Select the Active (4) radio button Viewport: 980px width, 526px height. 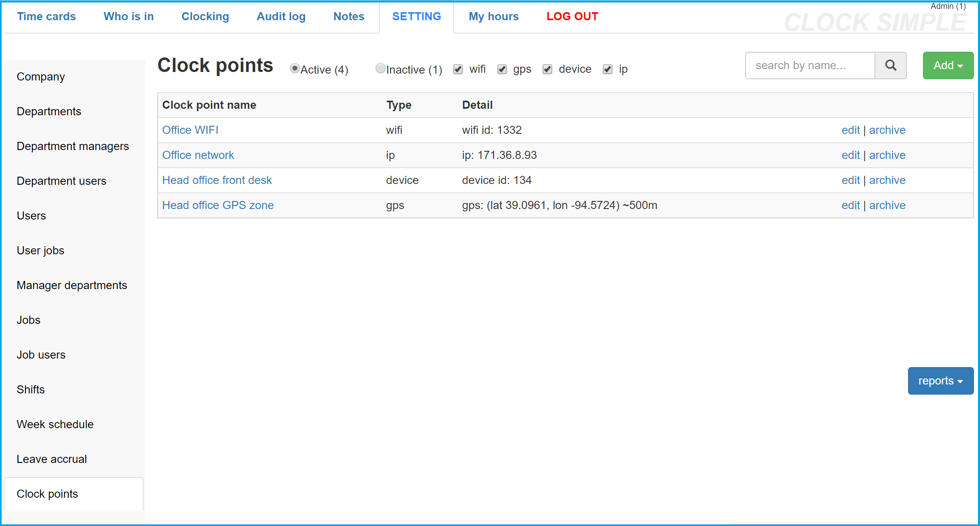pyautogui.click(x=295, y=68)
